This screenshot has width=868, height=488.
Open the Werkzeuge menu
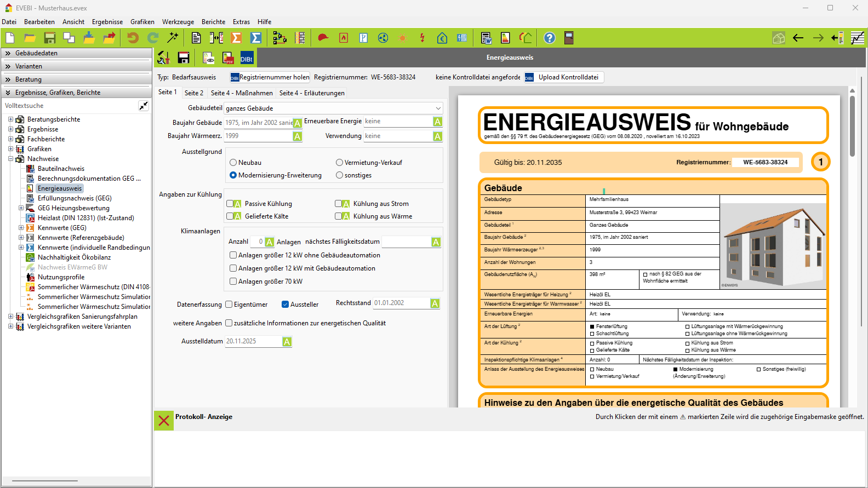click(x=178, y=22)
